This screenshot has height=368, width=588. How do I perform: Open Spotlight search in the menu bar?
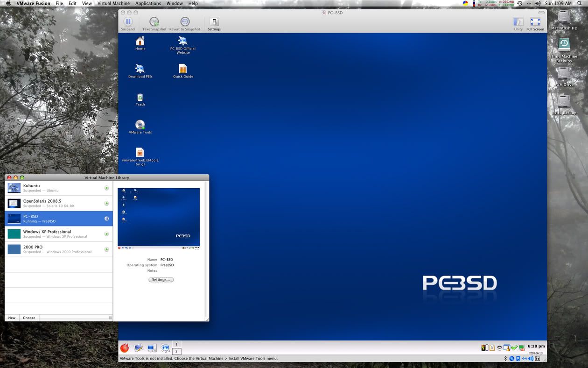tap(580, 3)
